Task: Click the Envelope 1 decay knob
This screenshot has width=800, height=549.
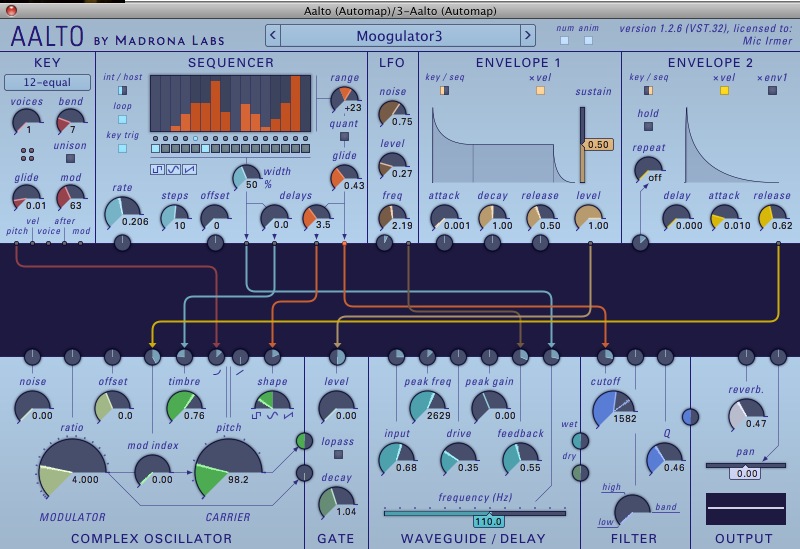Action: 492,218
